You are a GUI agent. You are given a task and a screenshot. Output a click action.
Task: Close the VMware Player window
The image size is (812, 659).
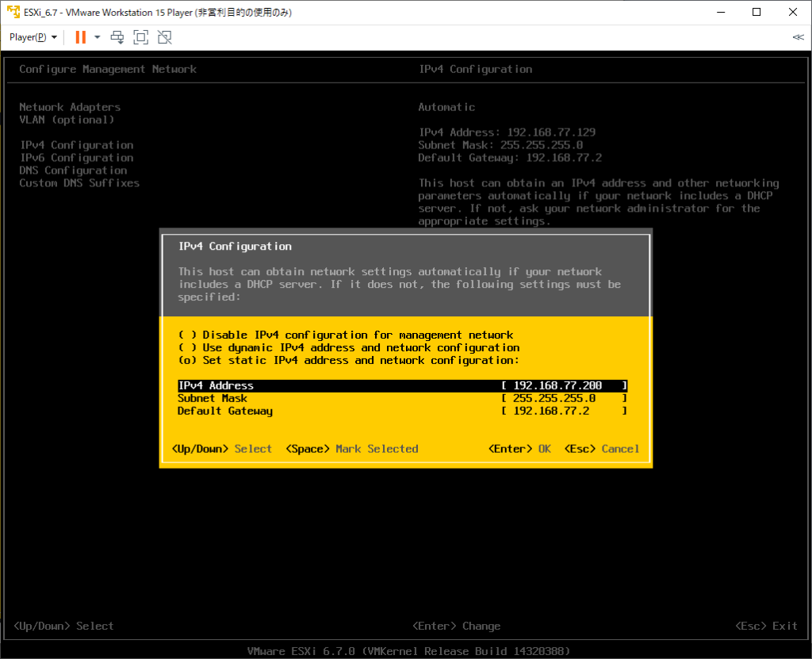[793, 12]
